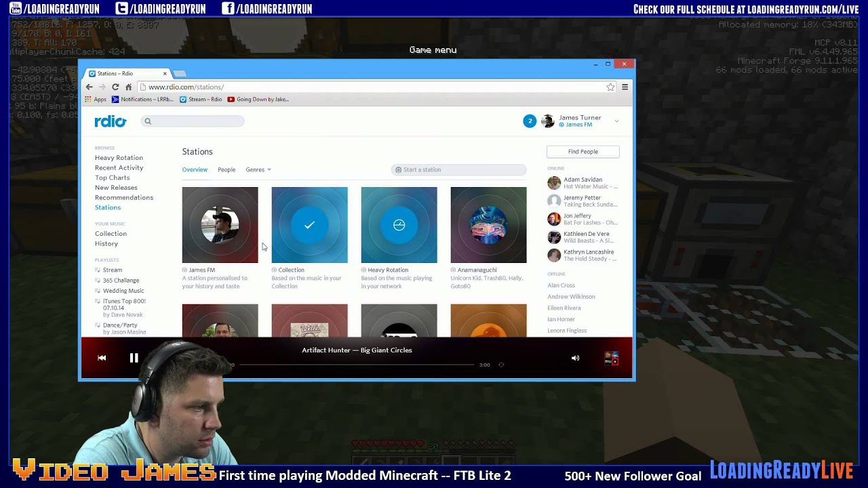
Task: Open the Stream playlist
Action: coord(113,270)
